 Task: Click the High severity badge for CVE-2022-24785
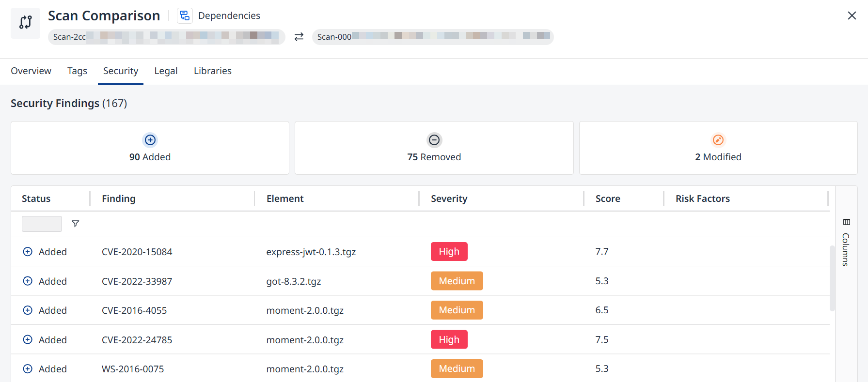point(449,339)
